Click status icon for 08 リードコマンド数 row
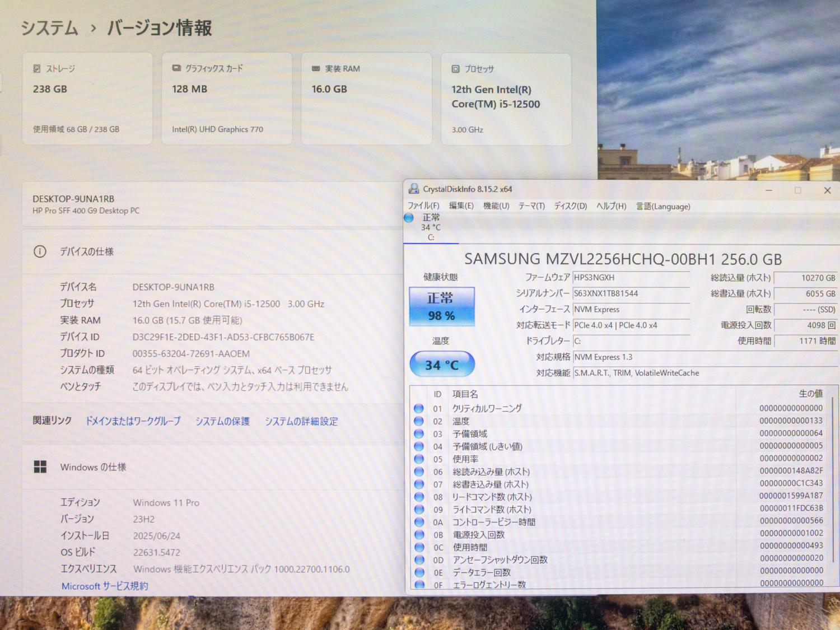 [418, 497]
